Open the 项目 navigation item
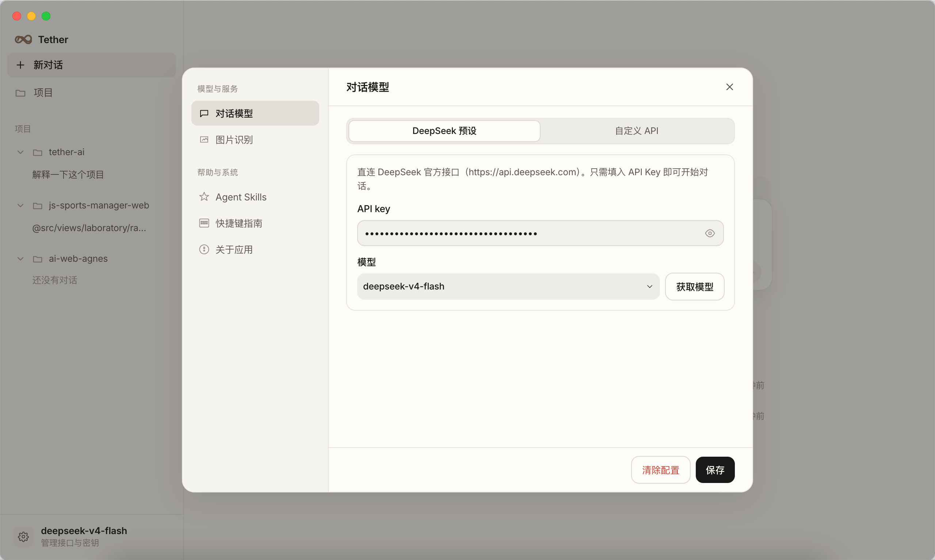Viewport: 935px width, 560px height. (x=92, y=93)
